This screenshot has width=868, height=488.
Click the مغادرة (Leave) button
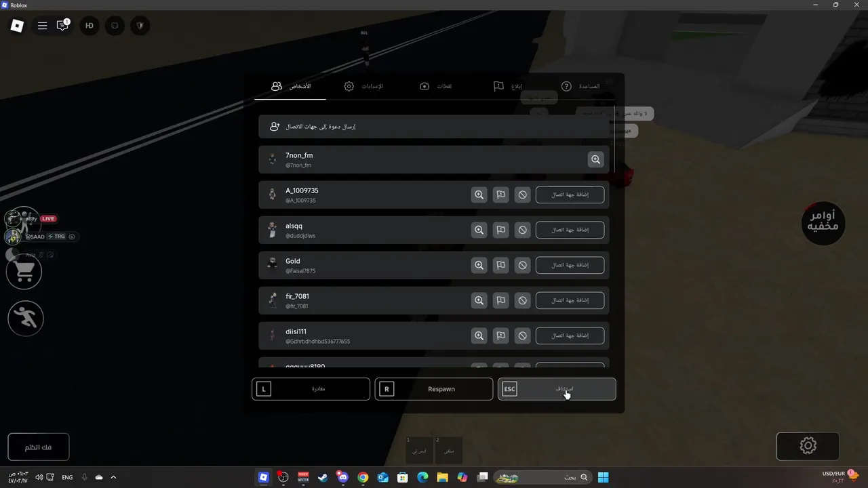(x=311, y=389)
